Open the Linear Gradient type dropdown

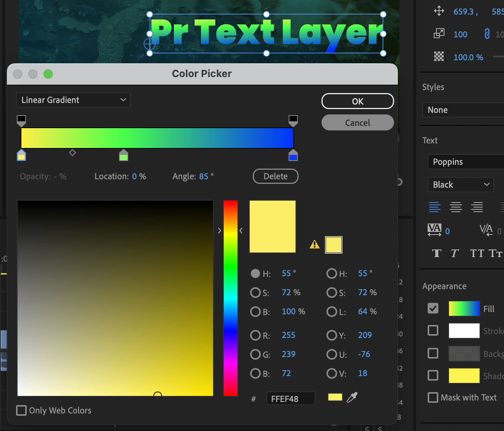pos(73,100)
